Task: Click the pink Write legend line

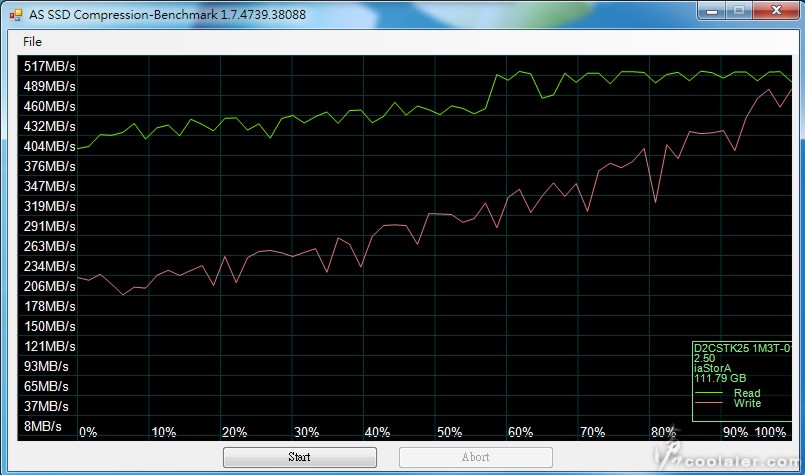Action: coord(708,403)
